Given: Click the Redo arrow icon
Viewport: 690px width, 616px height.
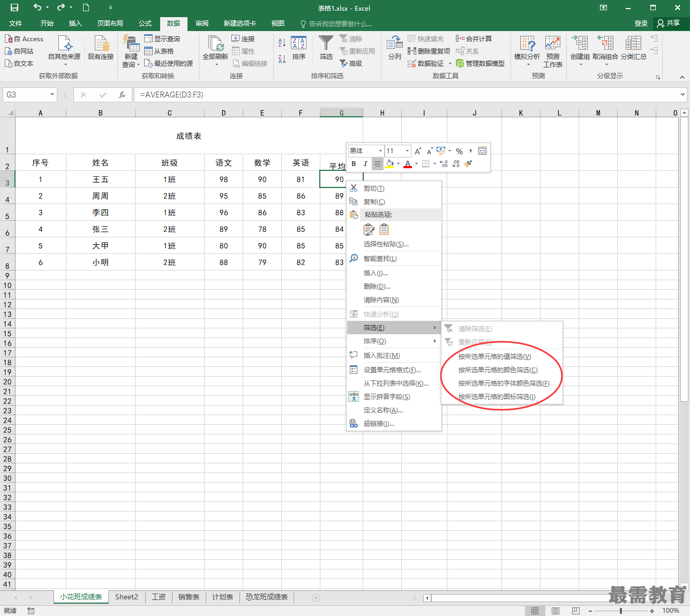Looking at the screenshot, I should pyautogui.click(x=61, y=7).
